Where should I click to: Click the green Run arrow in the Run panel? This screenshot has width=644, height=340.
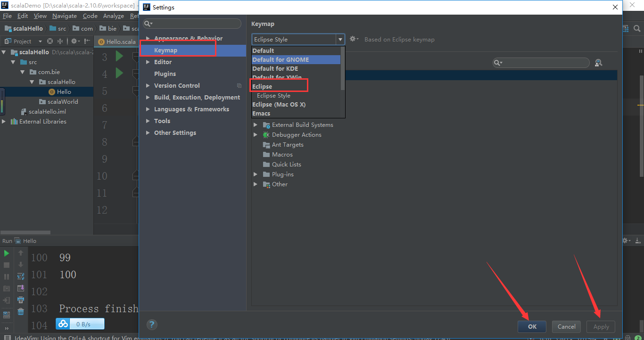coord(6,253)
